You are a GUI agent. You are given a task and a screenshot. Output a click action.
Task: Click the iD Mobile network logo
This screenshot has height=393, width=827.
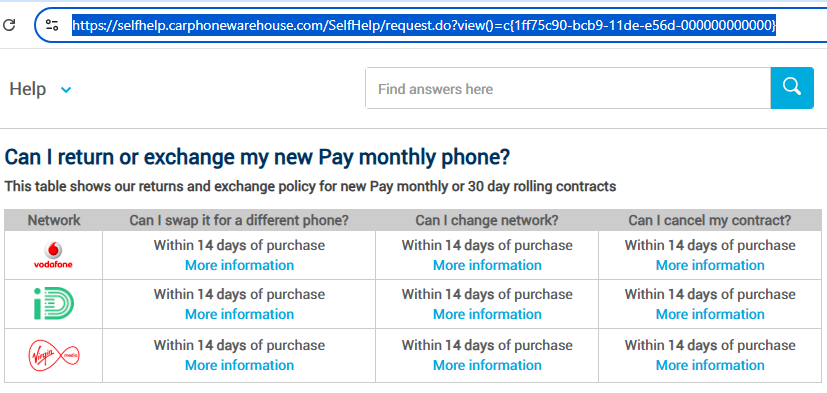pos(53,304)
